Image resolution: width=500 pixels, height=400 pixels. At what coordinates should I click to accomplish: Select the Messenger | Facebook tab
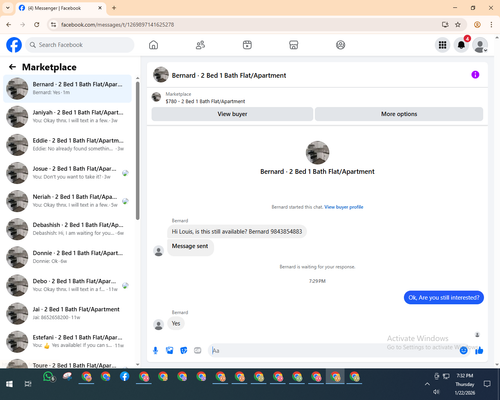[x=61, y=8]
